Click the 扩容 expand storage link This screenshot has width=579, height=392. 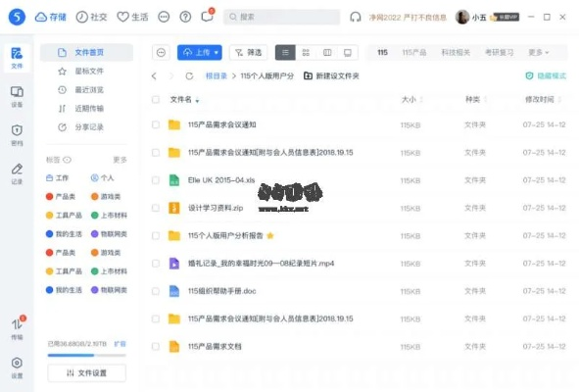click(120, 344)
